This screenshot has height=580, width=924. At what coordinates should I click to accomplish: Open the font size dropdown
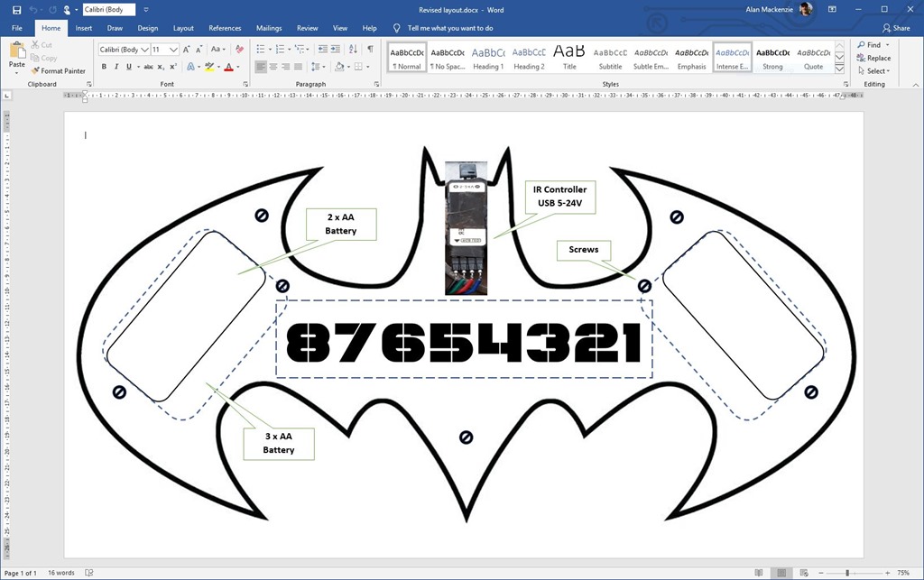pos(172,50)
